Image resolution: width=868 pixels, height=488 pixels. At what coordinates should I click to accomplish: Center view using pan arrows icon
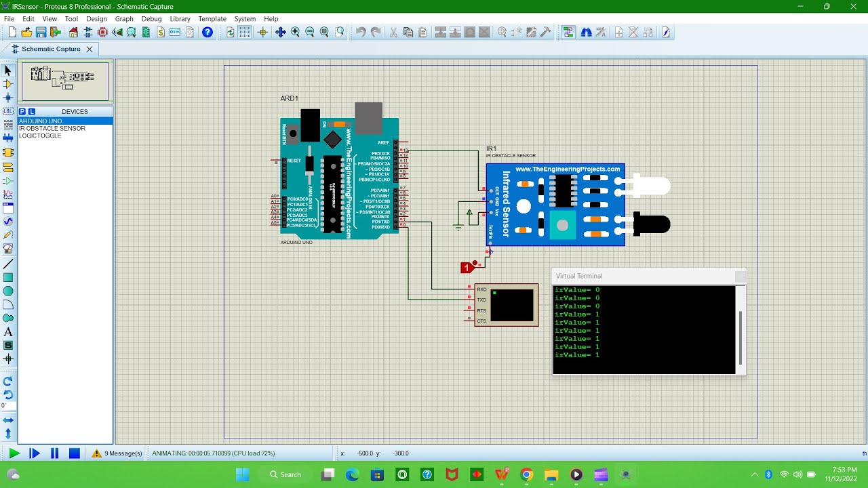280,32
